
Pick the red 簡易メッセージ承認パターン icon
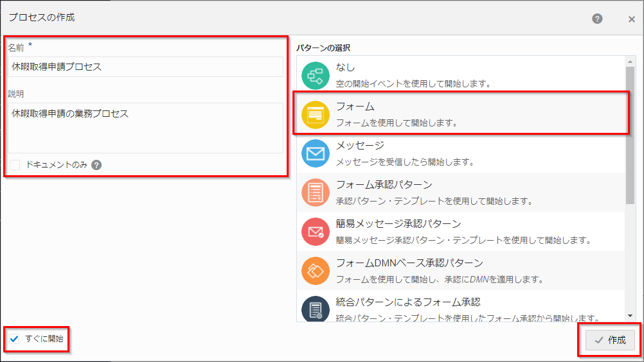point(315,232)
